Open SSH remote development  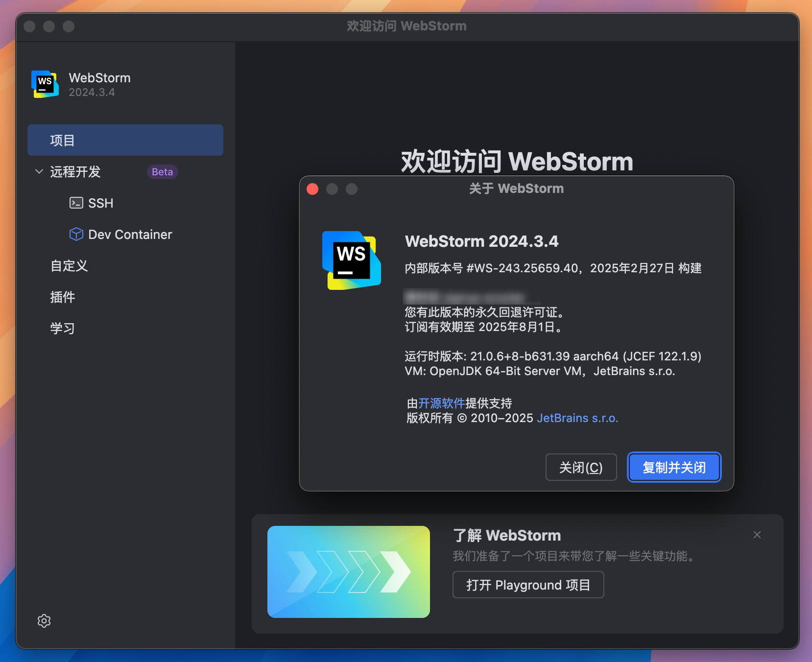[x=100, y=203]
